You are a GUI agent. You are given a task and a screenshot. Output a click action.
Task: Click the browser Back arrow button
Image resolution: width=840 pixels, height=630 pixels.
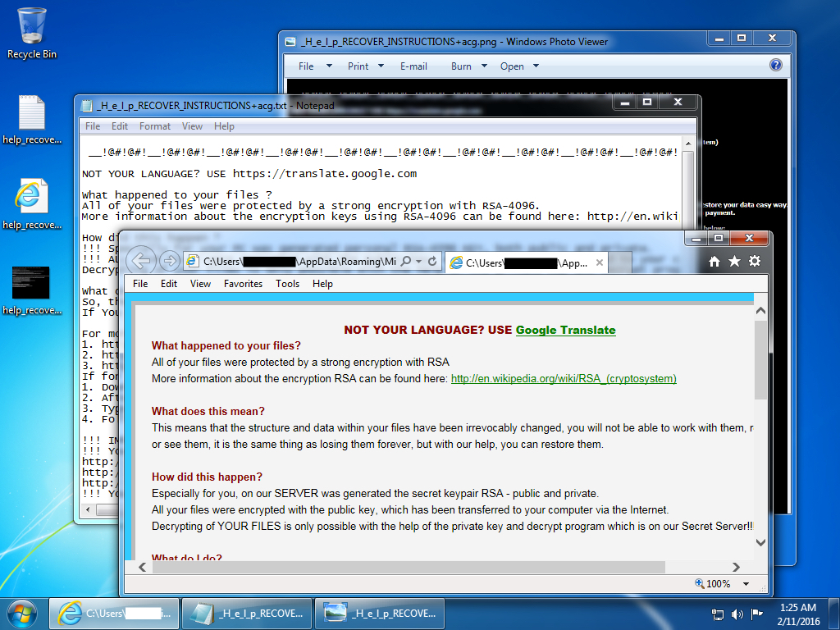click(x=142, y=261)
